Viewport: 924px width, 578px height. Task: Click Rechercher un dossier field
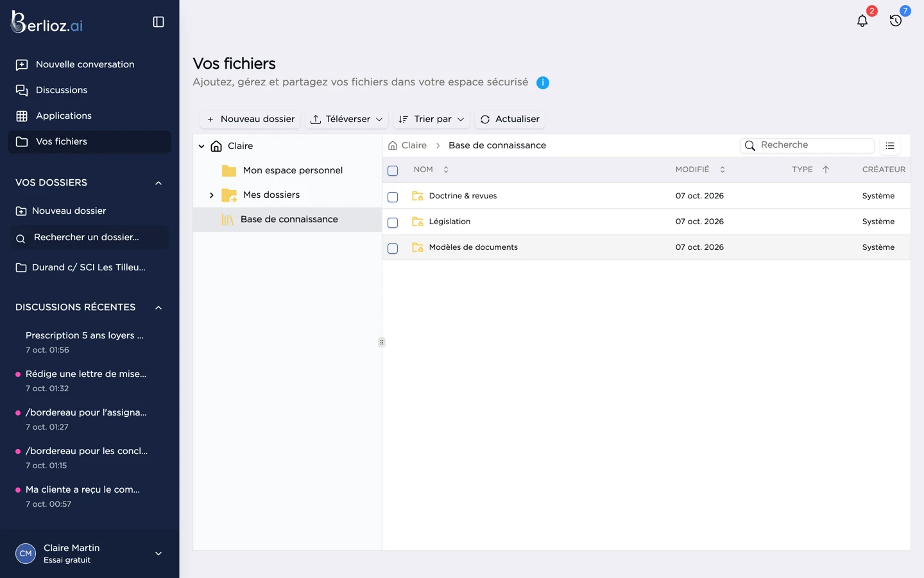pyautogui.click(x=89, y=238)
